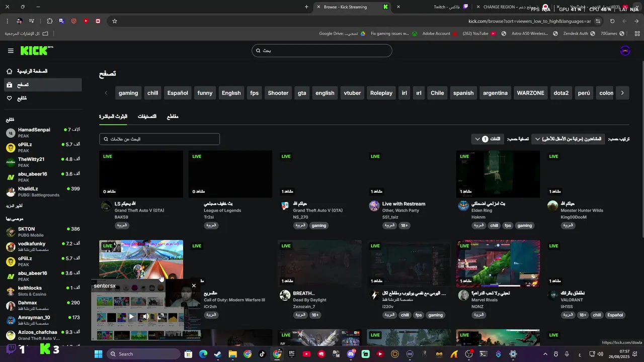The height and width of the screenshot is (362, 644).
Task: Open the languages filter dropdown
Action: point(488,139)
